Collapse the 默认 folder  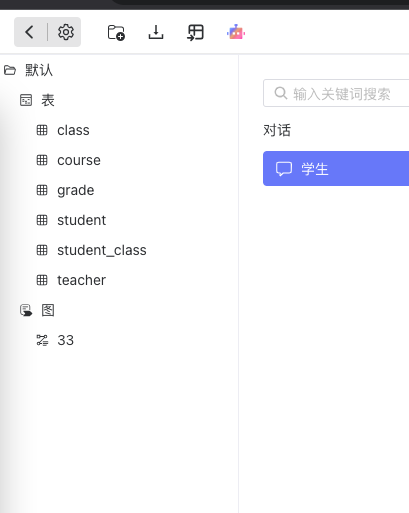10,70
